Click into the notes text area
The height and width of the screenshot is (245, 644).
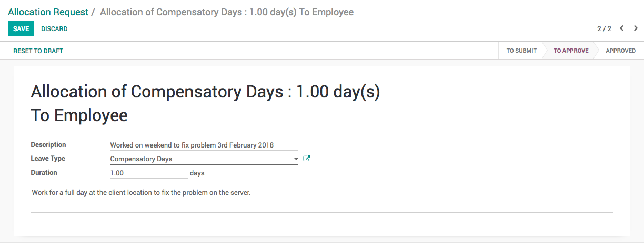[321, 199]
